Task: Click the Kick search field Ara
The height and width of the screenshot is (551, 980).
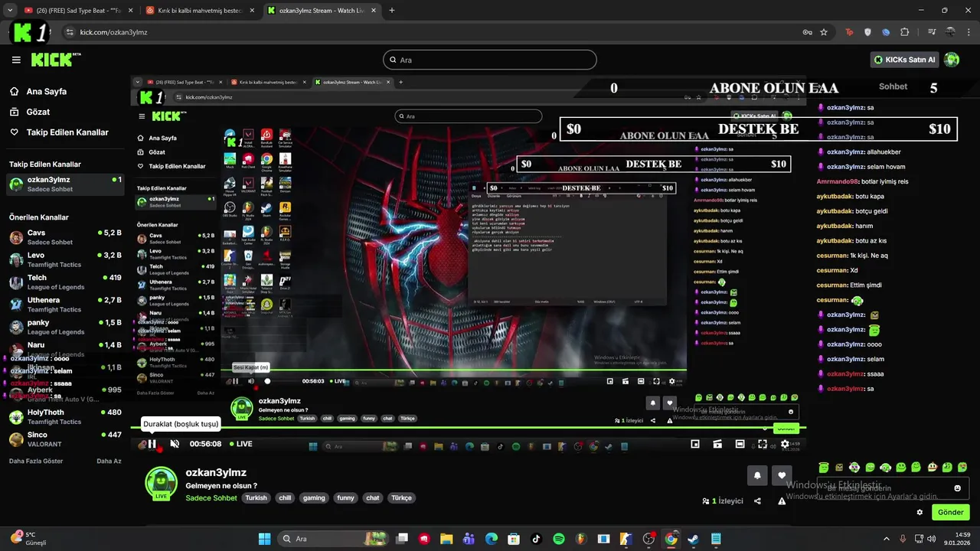Action: click(490, 60)
